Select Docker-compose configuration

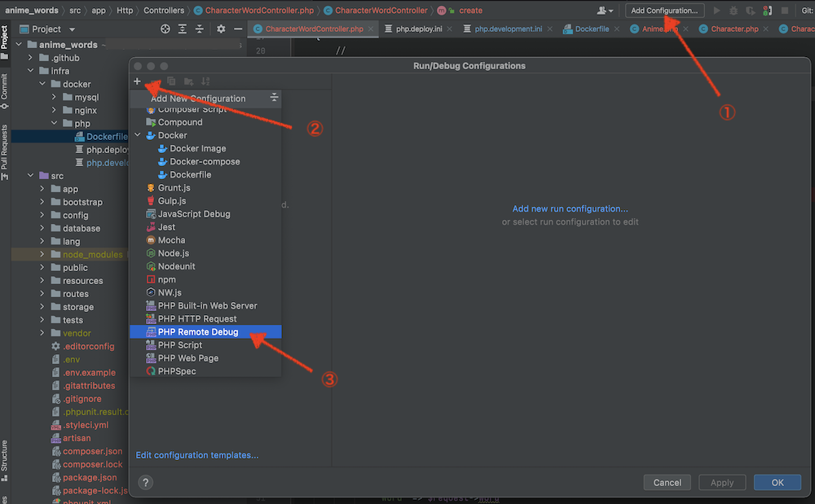tap(205, 161)
